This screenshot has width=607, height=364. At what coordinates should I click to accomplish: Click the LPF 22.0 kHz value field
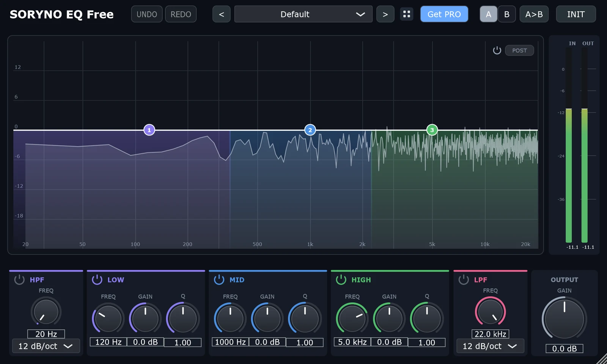coord(491,334)
